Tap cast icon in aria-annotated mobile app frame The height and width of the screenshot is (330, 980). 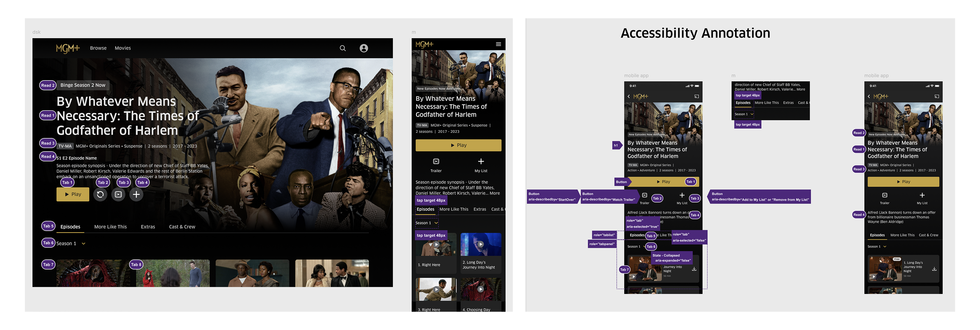697,97
